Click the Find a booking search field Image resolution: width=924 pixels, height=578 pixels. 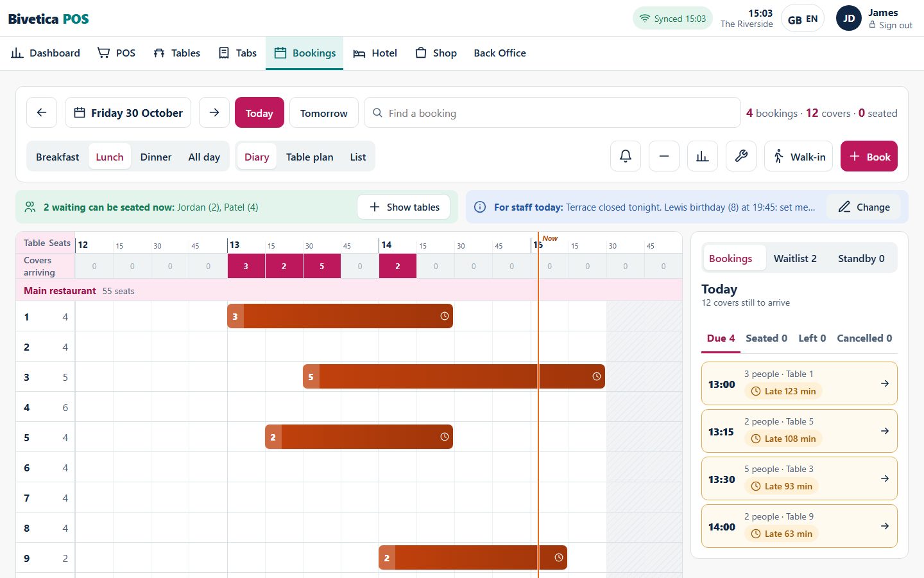[x=552, y=113]
